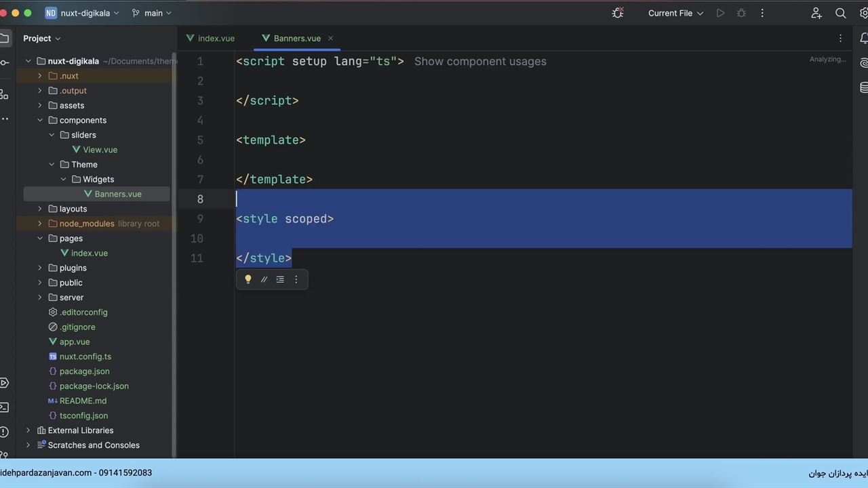Expand the .nuxt folder
868x488 pixels.
(39, 76)
